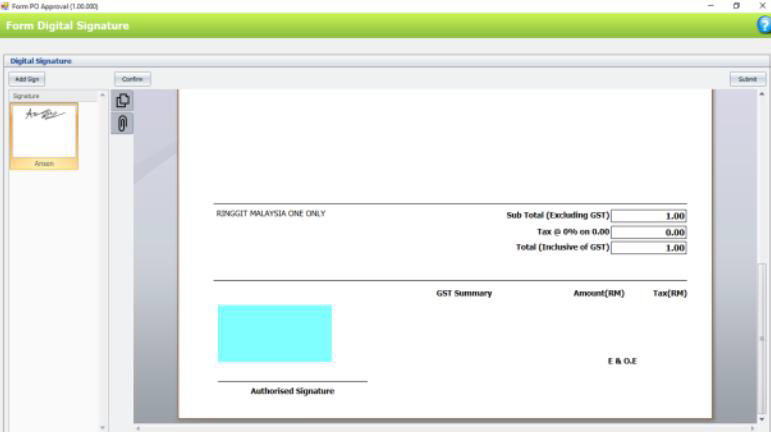Click horizontal scrollbar right arrow

point(752,427)
